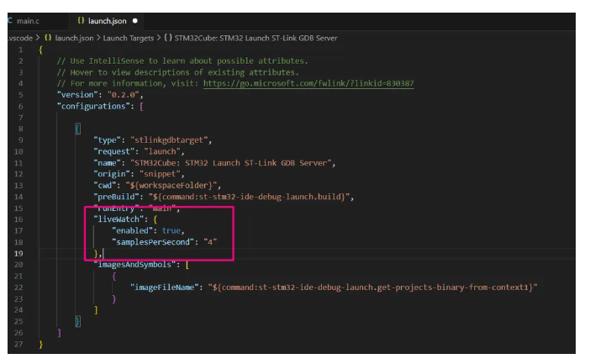Click the unsaved-changes dot on launch.json tab
The image size is (590, 364).
point(135,21)
